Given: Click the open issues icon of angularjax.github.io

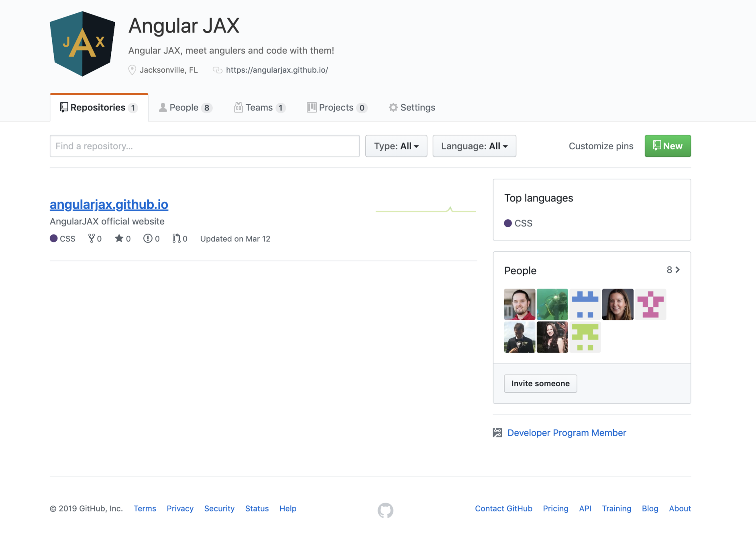Looking at the screenshot, I should click(x=148, y=238).
